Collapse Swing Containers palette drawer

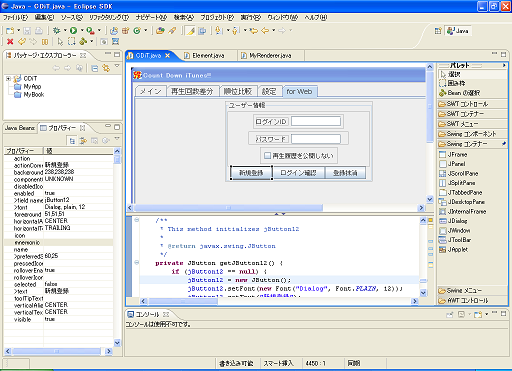[473, 144]
